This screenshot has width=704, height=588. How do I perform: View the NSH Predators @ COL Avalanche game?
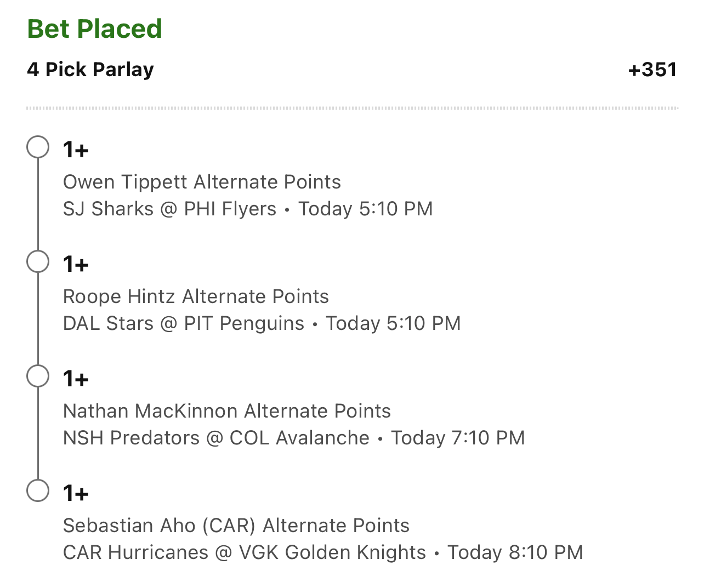[x=217, y=438]
